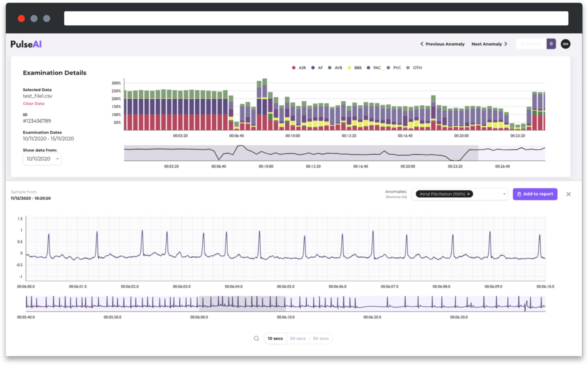Click the selected range in ECG overview strip
The height and width of the screenshot is (365, 588).
242,304
